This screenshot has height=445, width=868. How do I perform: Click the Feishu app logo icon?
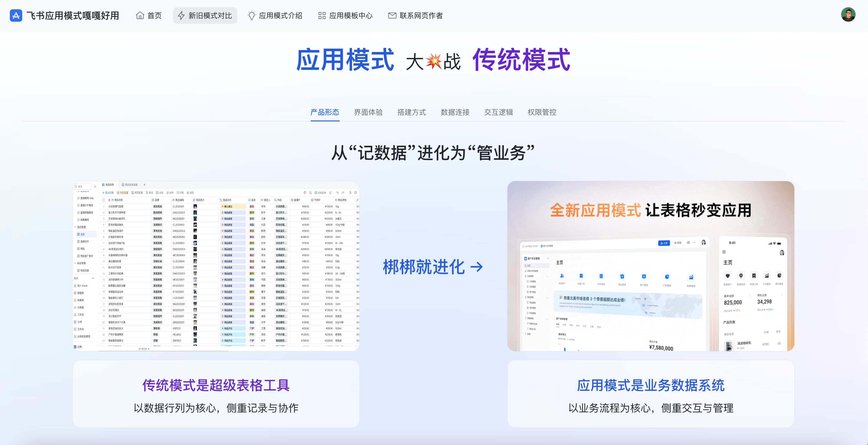tap(16, 16)
